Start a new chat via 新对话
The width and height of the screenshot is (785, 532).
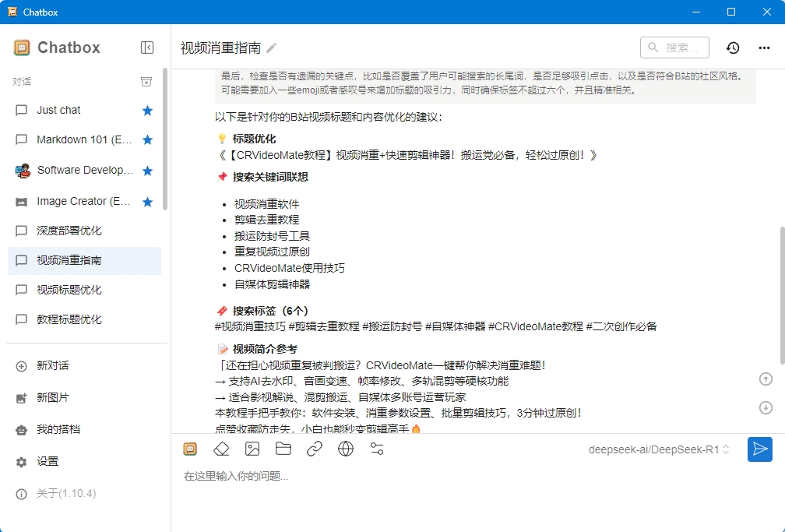point(84,366)
